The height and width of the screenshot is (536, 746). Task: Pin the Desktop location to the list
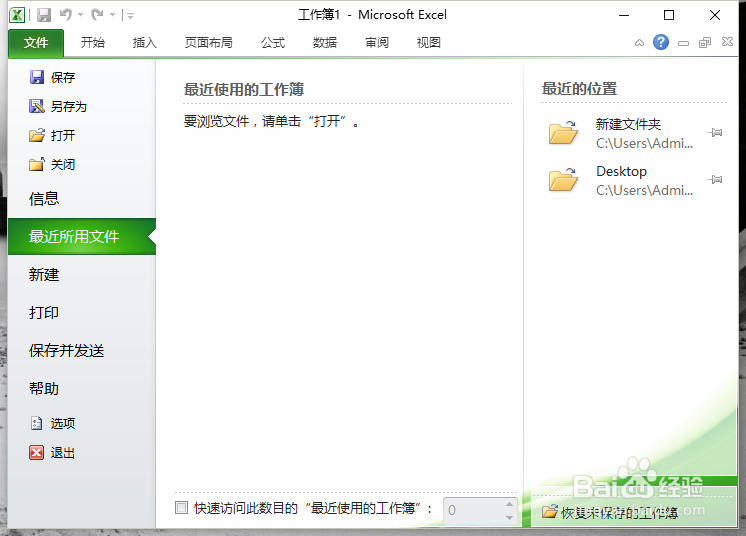[715, 180]
